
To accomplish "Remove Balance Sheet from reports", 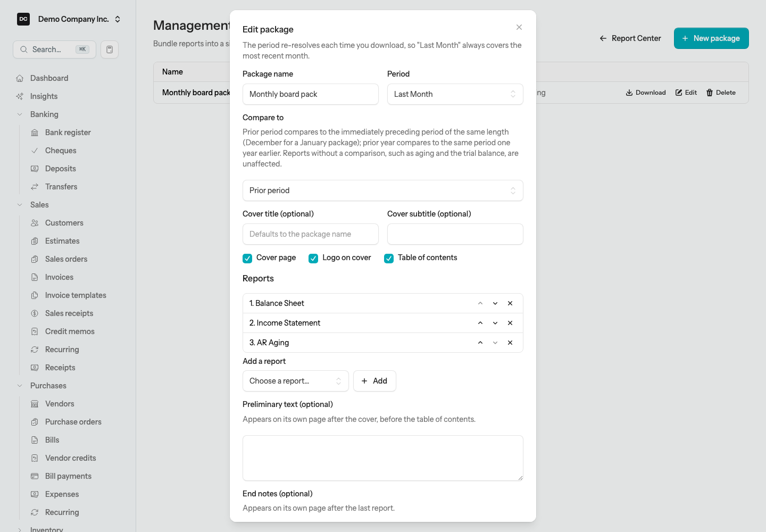I will [510, 303].
